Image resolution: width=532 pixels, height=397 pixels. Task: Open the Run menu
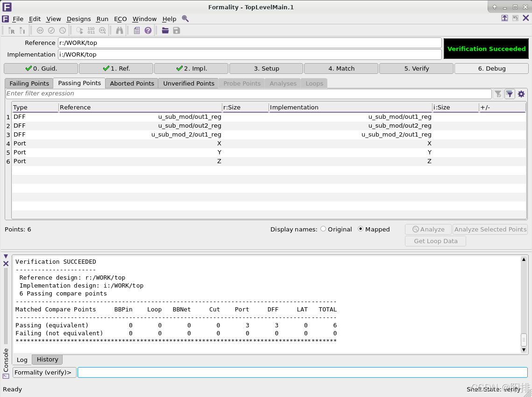coord(102,19)
